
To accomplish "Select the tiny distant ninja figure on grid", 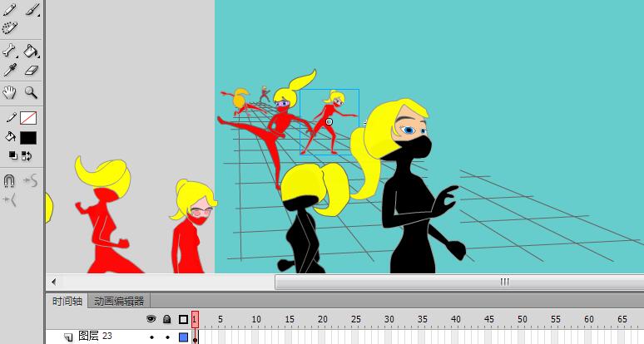I will tap(265, 95).
